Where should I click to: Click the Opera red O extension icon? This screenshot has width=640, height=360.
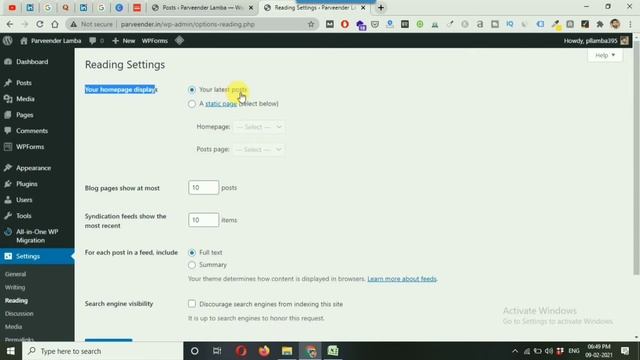point(345,24)
